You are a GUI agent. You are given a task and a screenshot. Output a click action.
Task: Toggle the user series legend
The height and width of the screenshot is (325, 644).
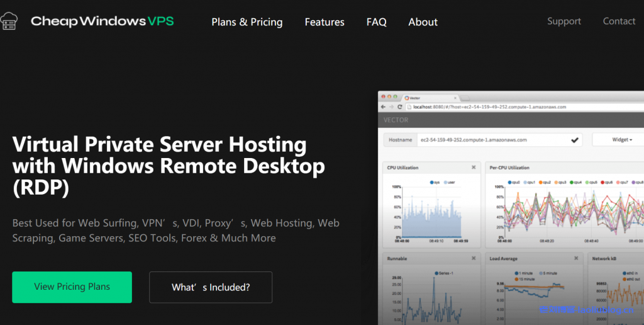click(x=448, y=183)
